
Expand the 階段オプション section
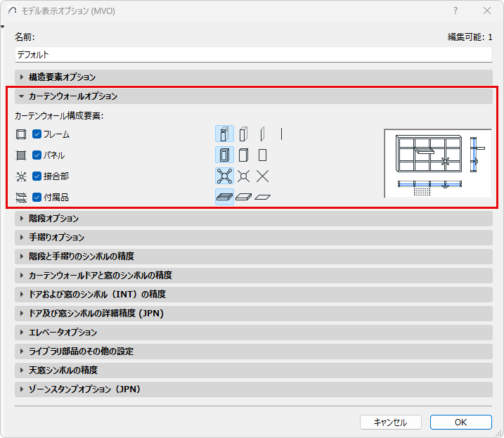[x=254, y=219]
